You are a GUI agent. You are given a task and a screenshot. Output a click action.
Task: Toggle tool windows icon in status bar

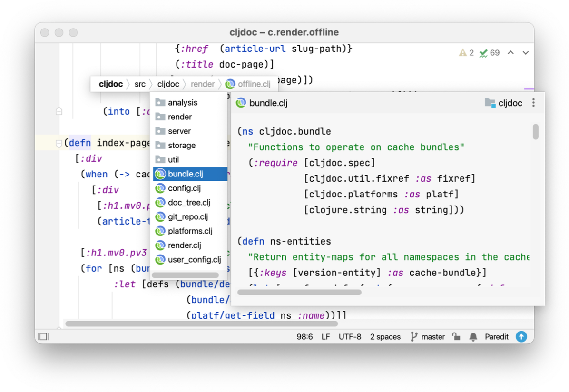[43, 336]
